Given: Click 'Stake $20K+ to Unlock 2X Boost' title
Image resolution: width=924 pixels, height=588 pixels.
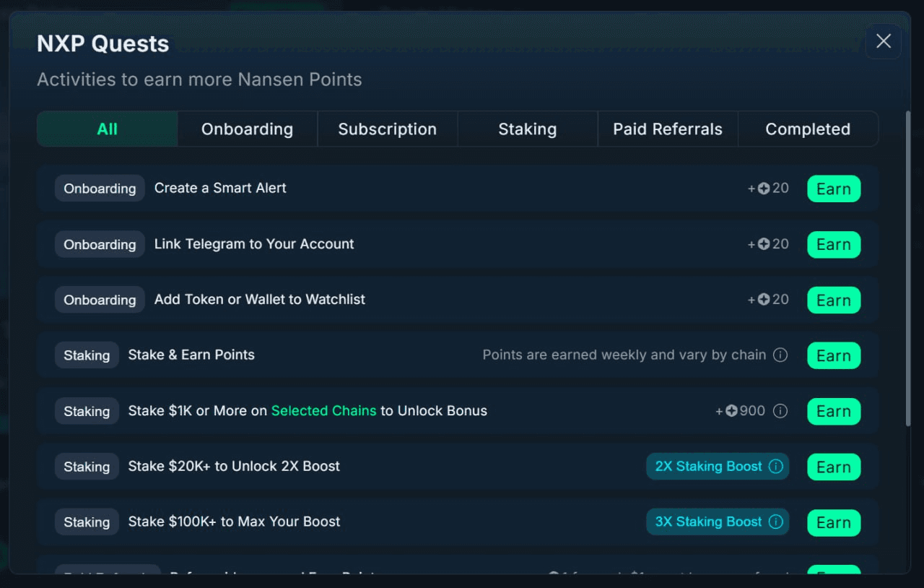Looking at the screenshot, I should (234, 466).
